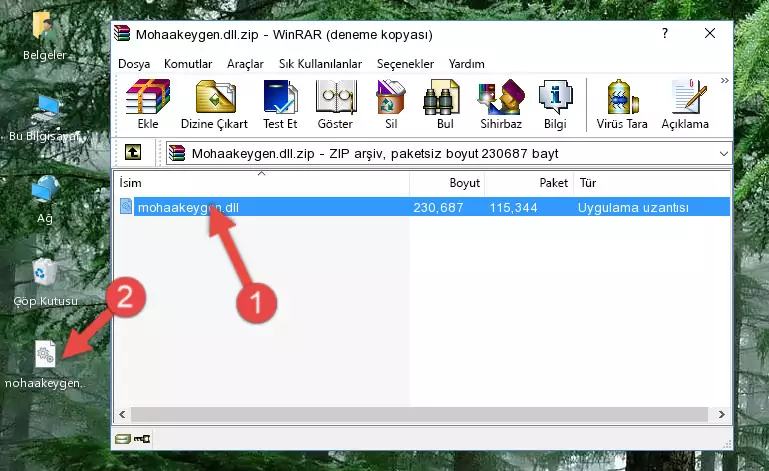Expand hidden toolbar buttons chevron
The height and width of the screenshot is (471, 769).
[724, 80]
